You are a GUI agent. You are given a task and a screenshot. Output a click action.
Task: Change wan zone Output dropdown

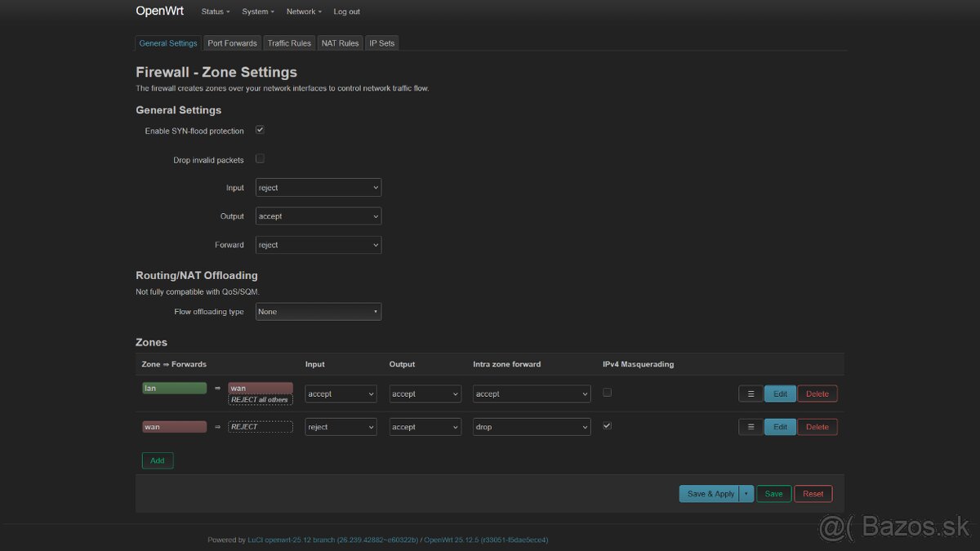click(425, 427)
